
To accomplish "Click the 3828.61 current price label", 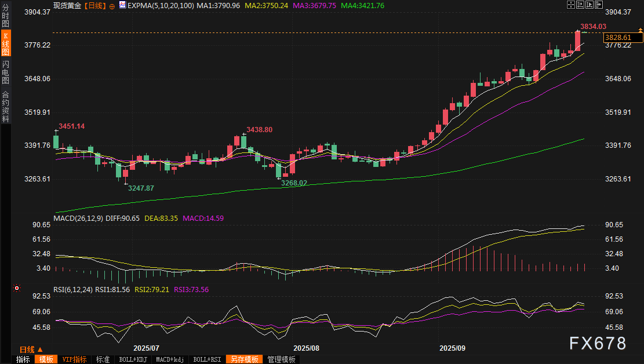I will [623, 38].
